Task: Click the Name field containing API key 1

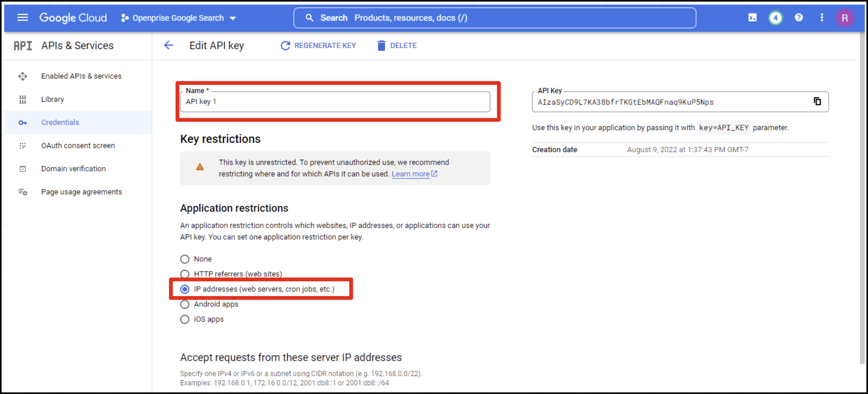Action: click(335, 102)
